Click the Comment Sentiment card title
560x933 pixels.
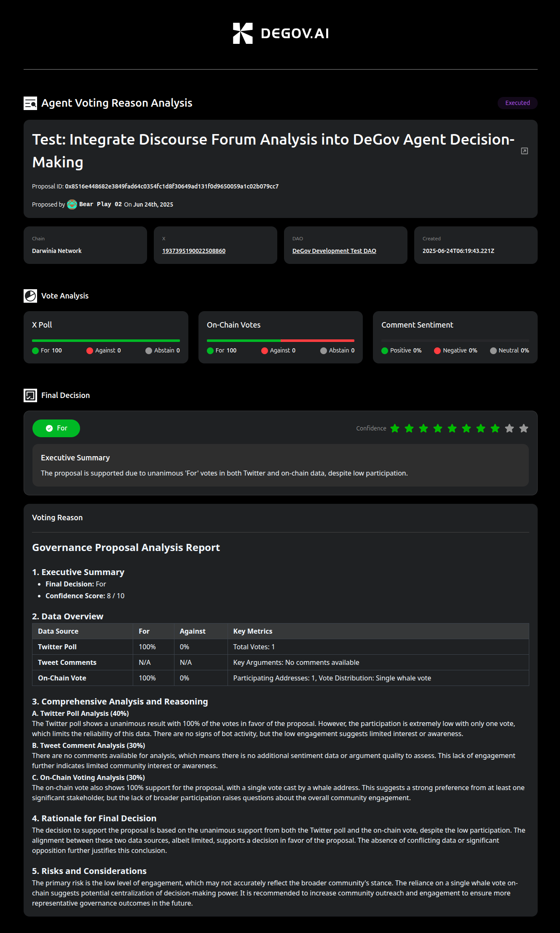[x=417, y=325]
